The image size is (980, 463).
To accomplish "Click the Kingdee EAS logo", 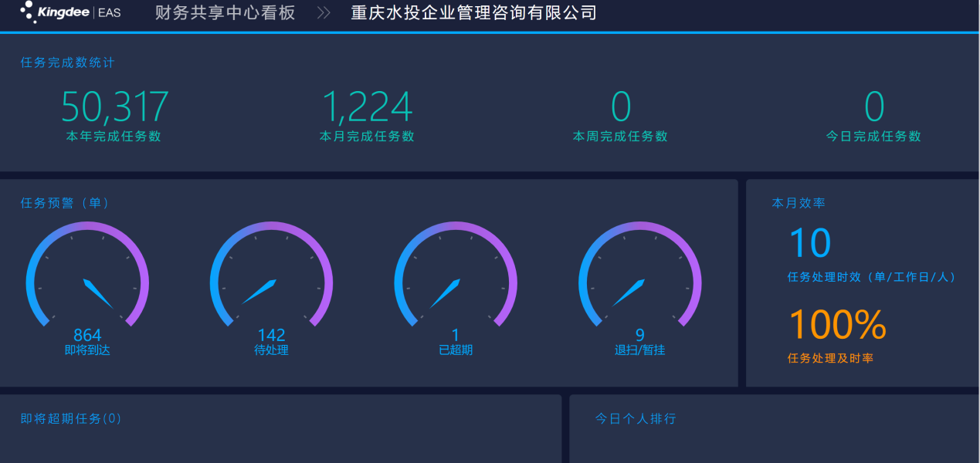I will [x=70, y=12].
